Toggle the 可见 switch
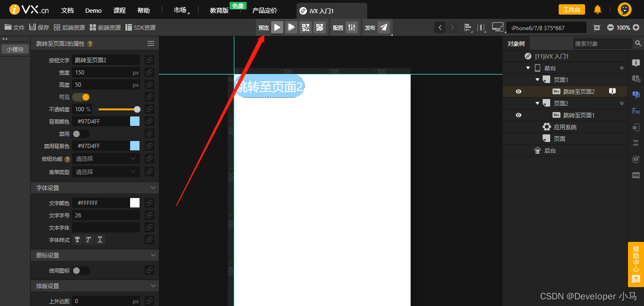Image resolution: width=644 pixels, height=306 pixels. tap(81, 97)
